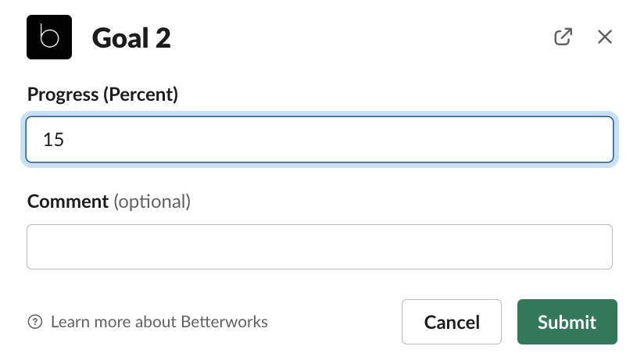644x364 pixels.
Task: Click the question mark help icon
Action: (35, 322)
